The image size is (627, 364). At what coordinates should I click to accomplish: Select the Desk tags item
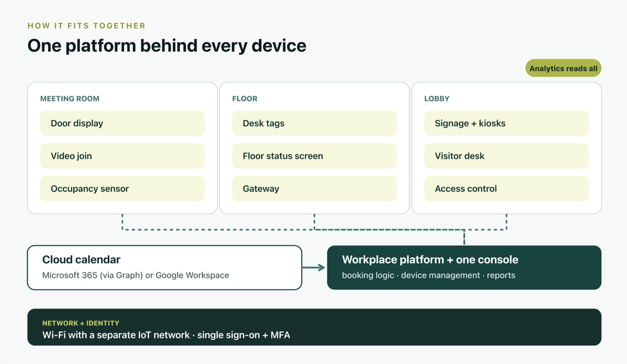(314, 123)
